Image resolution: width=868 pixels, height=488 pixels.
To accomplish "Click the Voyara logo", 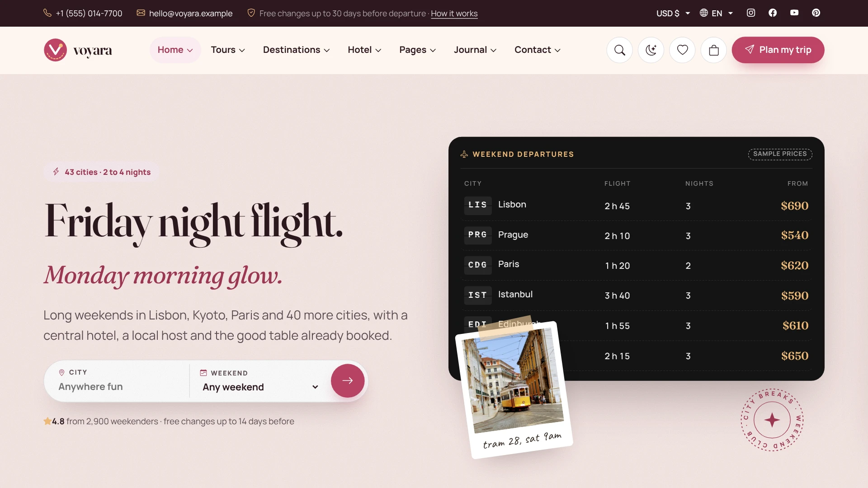I will click(78, 50).
